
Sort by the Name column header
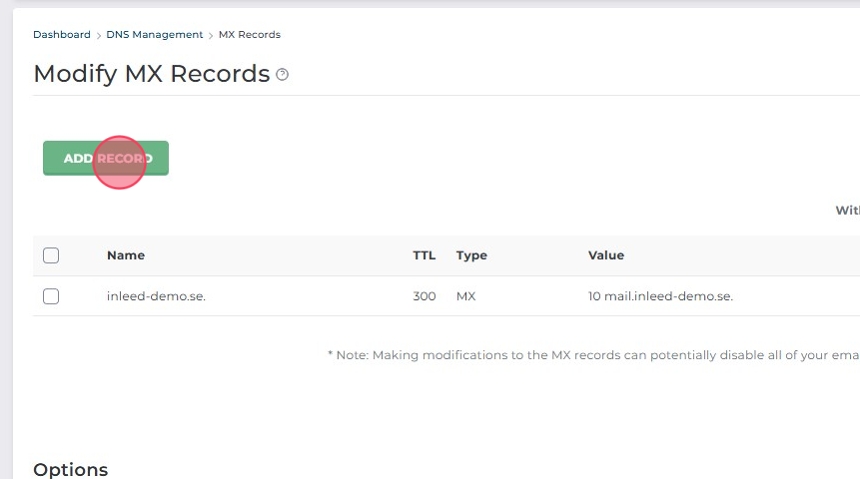[x=126, y=256]
